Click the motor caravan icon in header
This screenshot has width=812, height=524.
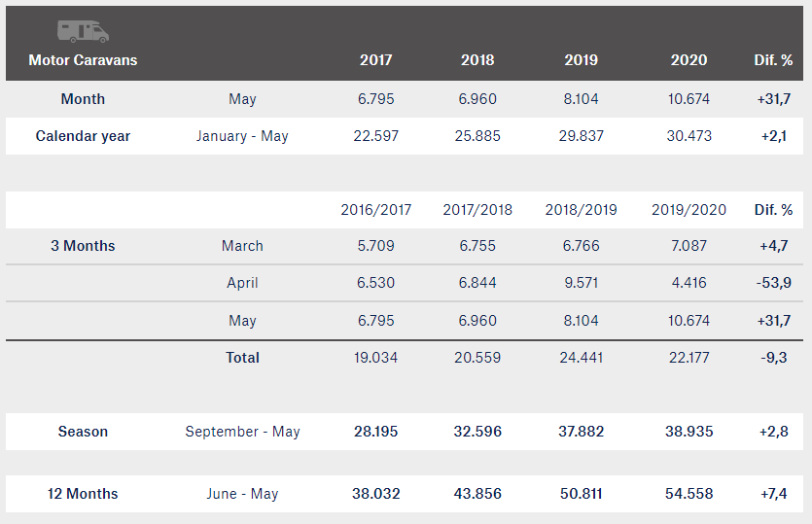point(83,31)
